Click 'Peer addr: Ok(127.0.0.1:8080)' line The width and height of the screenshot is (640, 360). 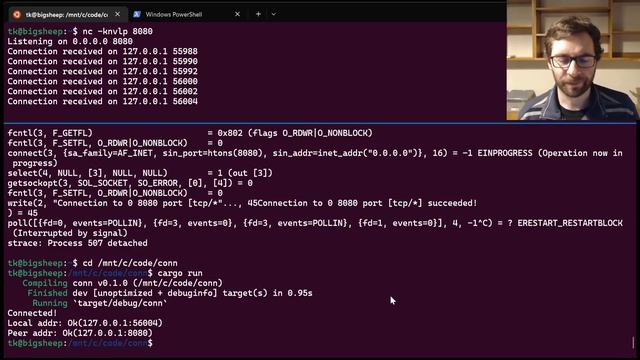[80, 333]
